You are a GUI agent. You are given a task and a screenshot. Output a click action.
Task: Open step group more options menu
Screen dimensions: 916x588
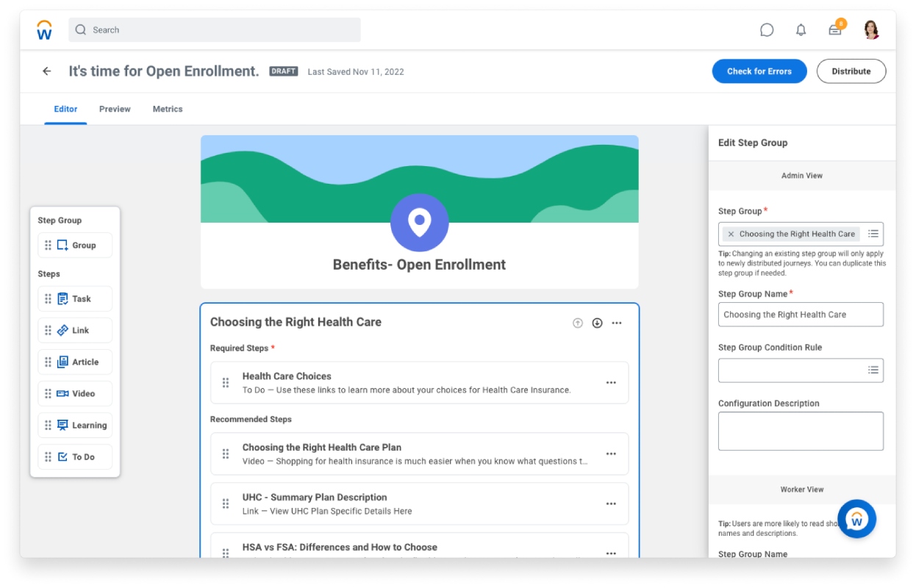pos(617,323)
